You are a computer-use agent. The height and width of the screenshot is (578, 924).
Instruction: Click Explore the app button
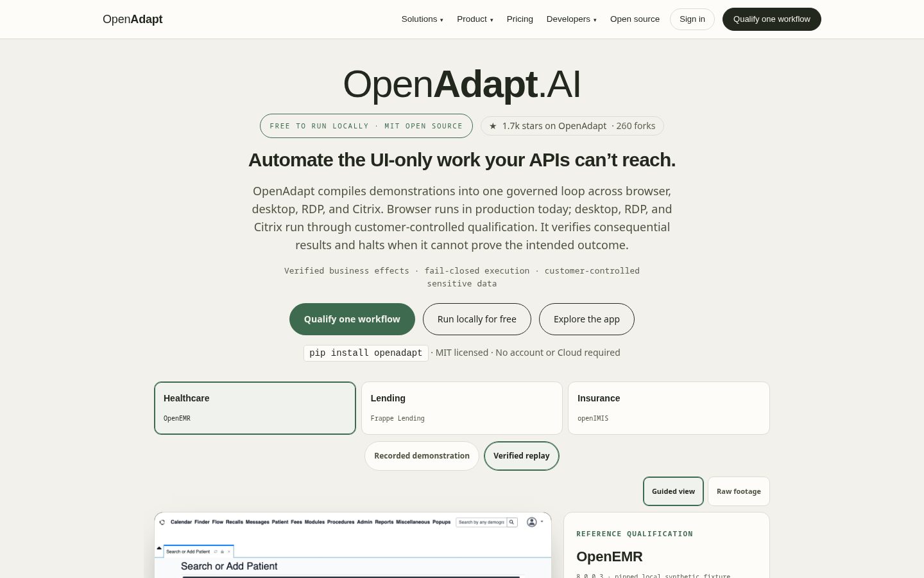tap(586, 319)
